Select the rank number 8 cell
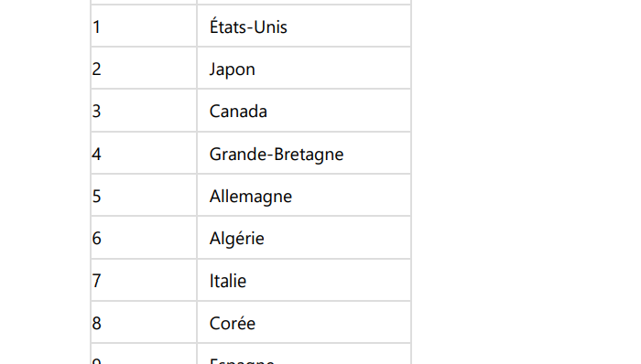The image size is (641, 364). pos(144,322)
